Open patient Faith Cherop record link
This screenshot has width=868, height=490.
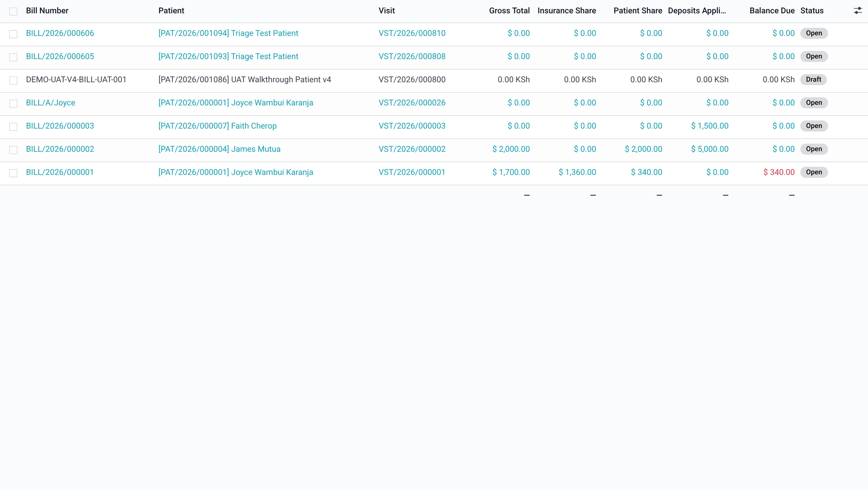click(217, 126)
